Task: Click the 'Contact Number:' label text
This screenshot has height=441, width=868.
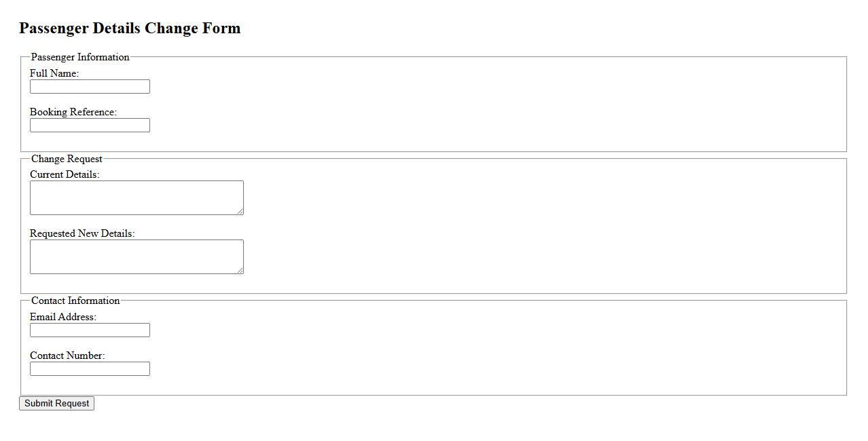Action: [x=67, y=356]
